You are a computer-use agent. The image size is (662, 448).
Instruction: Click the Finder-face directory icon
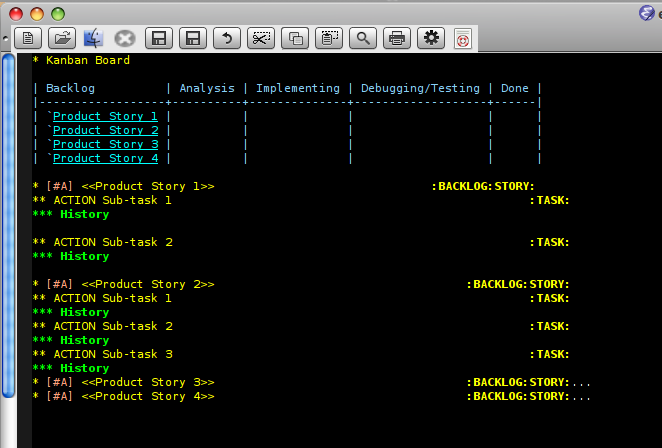93,38
